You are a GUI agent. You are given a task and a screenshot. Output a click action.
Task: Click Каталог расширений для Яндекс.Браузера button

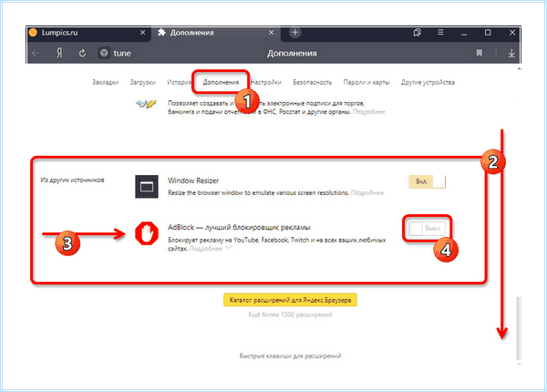[x=290, y=300]
